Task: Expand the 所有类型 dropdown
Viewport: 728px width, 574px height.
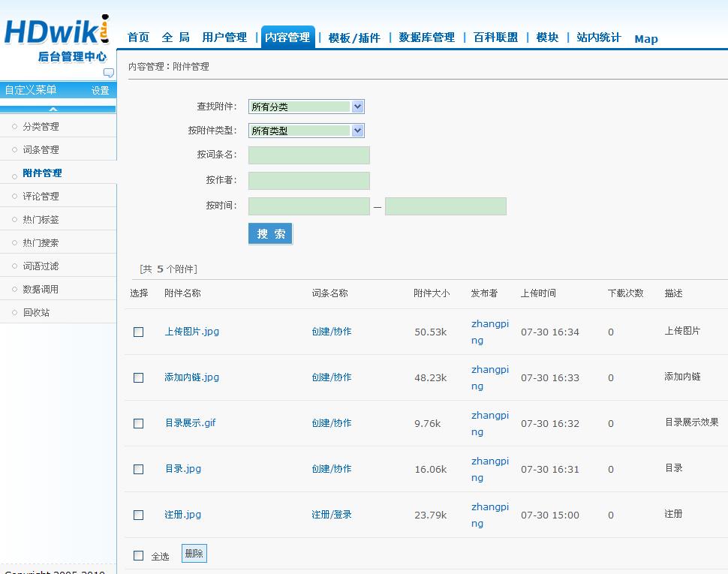Action: click(x=306, y=131)
